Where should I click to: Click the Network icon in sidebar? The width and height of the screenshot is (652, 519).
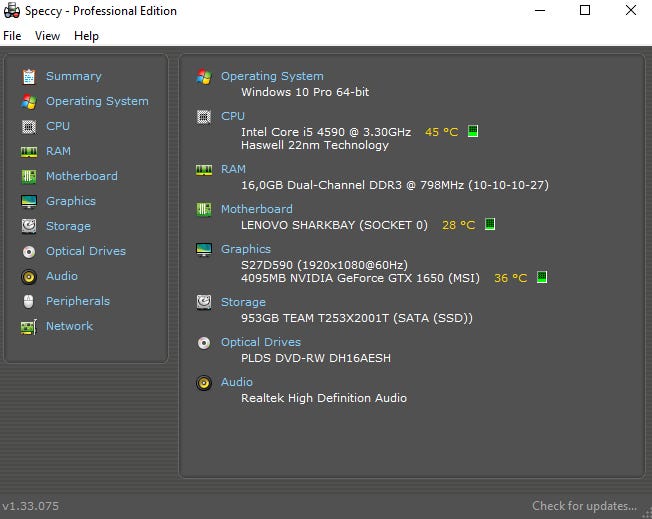(28, 326)
